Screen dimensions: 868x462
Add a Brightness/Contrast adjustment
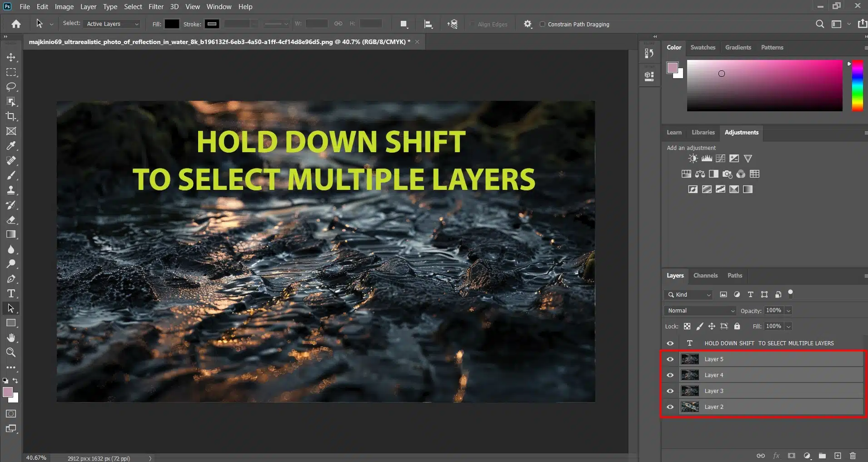point(693,159)
